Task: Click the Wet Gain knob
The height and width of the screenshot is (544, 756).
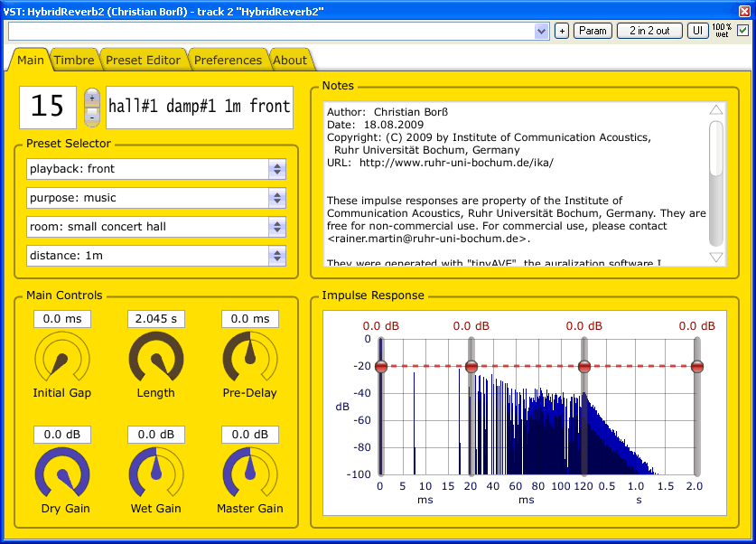Action: click(155, 476)
